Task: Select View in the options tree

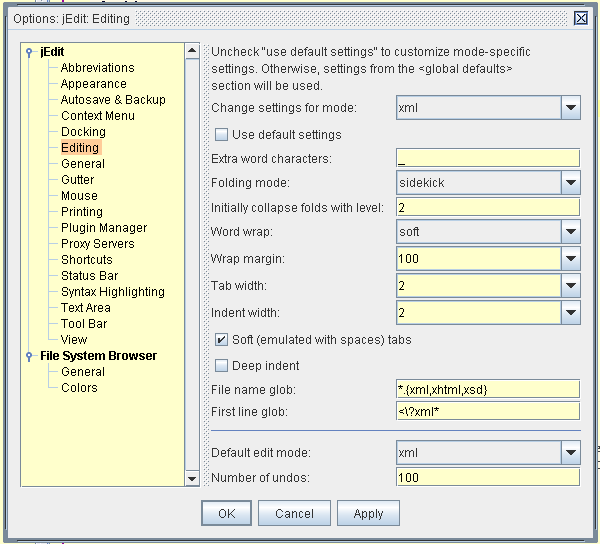Action: 74,340
